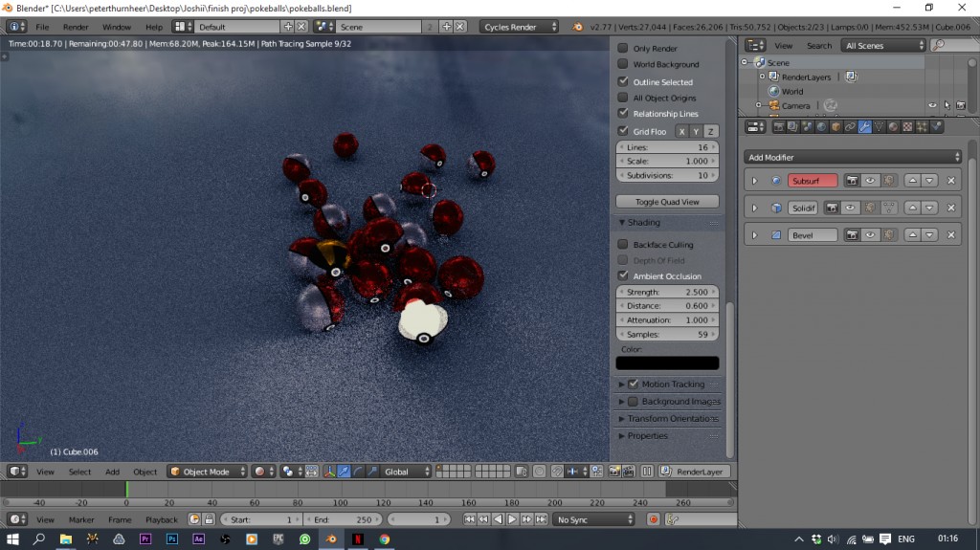Toggle Bevel modifier viewport visibility eye
Viewport: 980px width, 550px height.
[870, 235]
